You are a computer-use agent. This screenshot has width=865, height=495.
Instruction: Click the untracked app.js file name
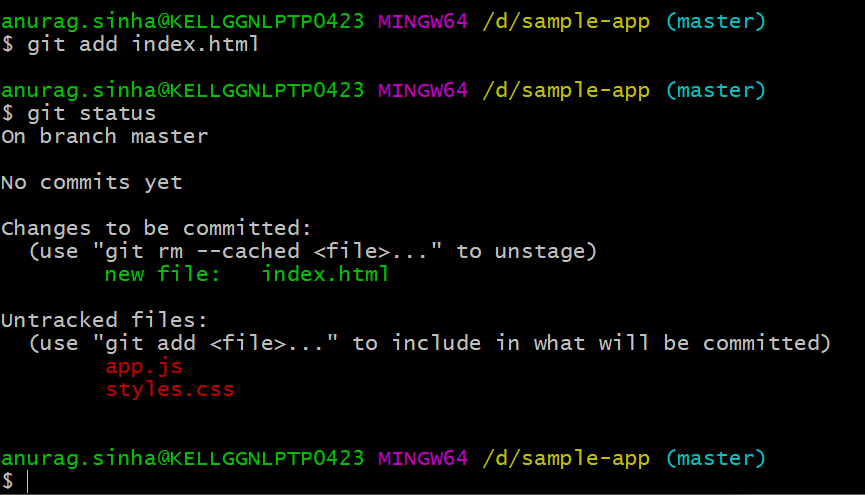pos(144,367)
